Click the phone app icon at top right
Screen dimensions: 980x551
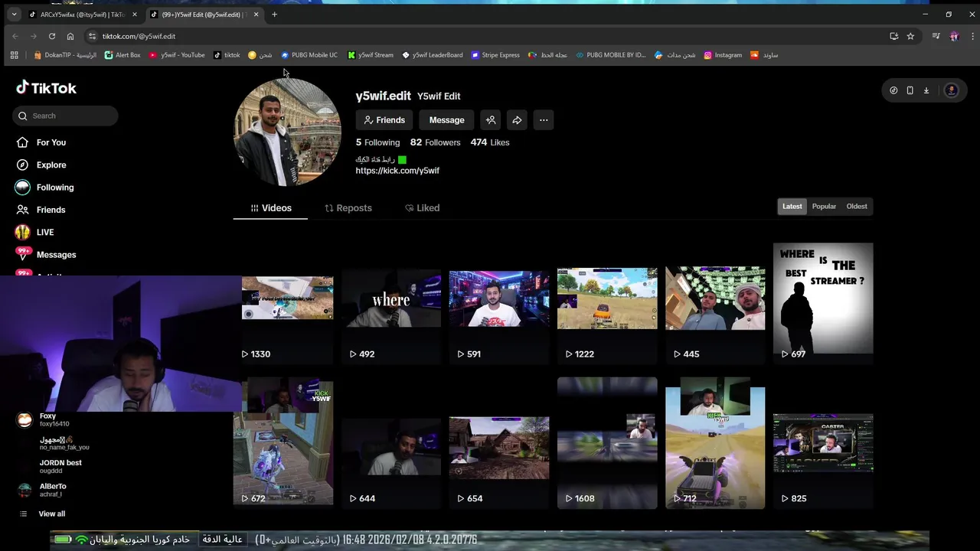click(910, 90)
